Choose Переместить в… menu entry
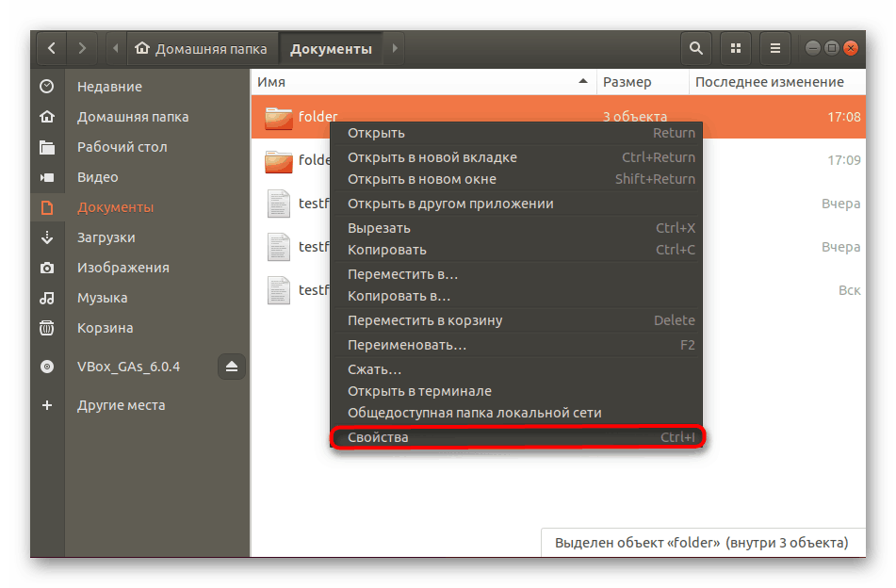 click(516, 274)
